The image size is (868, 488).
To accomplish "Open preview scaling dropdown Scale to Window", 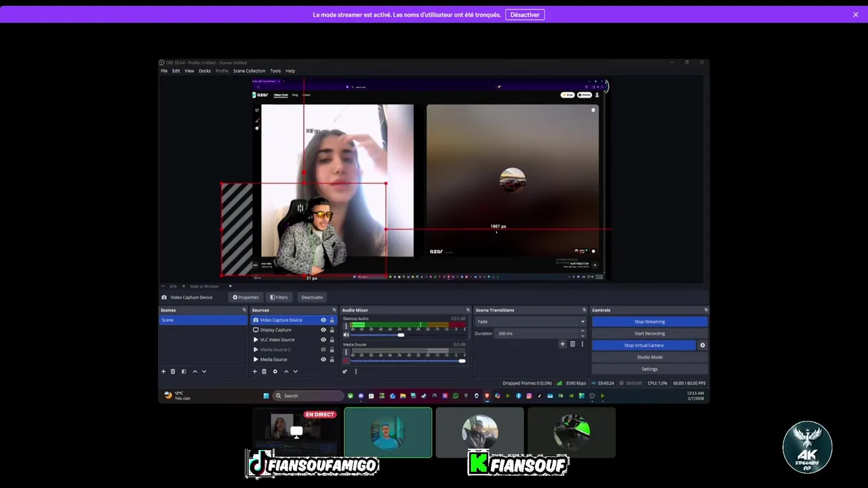I will tap(210, 286).
